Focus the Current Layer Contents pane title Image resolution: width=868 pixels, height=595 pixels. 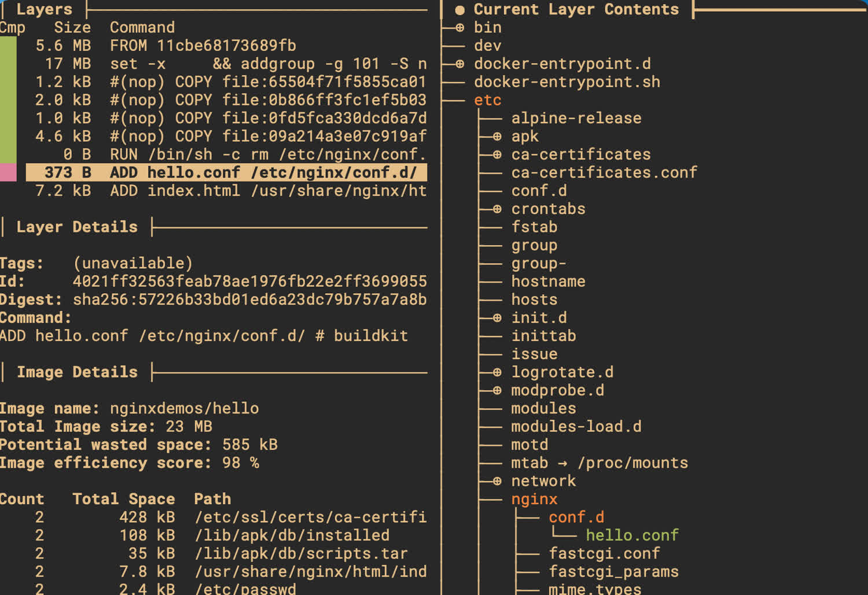click(x=576, y=9)
